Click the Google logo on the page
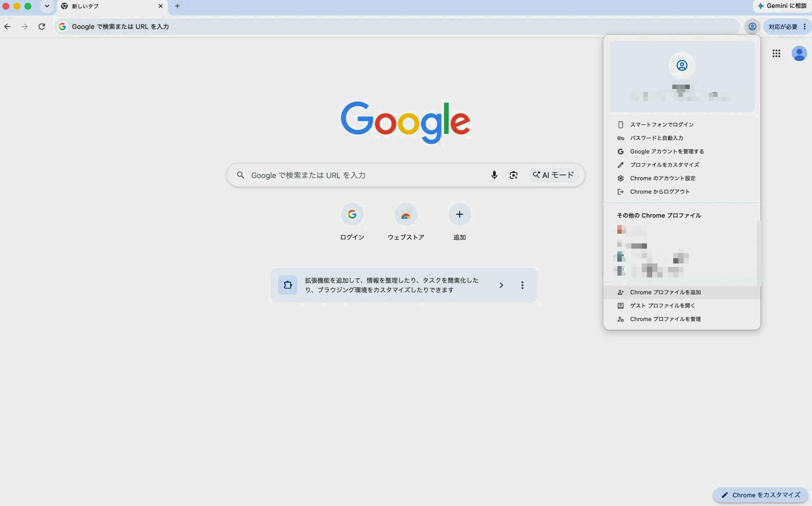The height and width of the screenshot is (506, 812). tap(406, 122)
